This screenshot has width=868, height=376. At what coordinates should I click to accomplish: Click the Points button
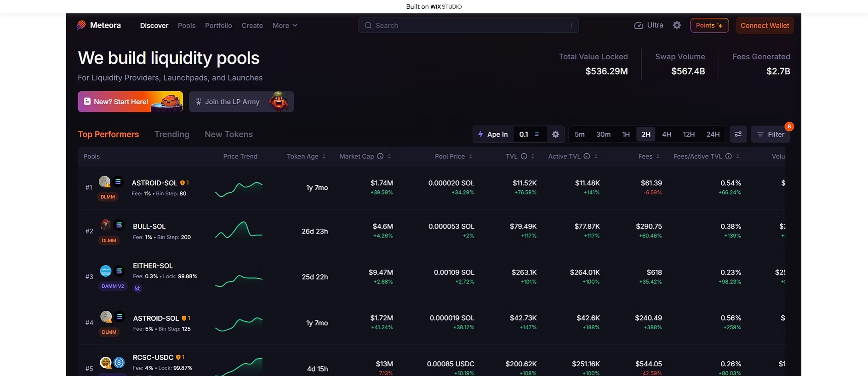pos(709,25)
